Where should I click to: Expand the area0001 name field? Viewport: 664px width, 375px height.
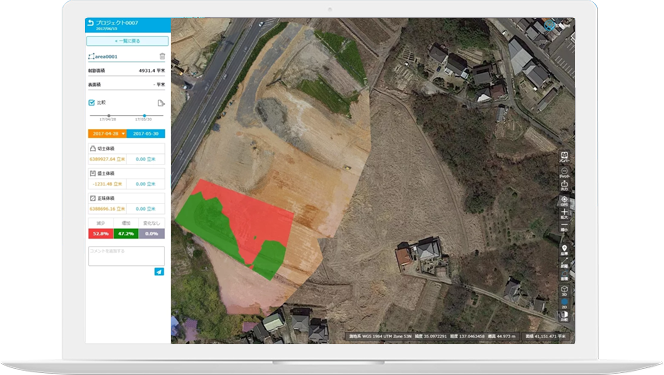123,56
